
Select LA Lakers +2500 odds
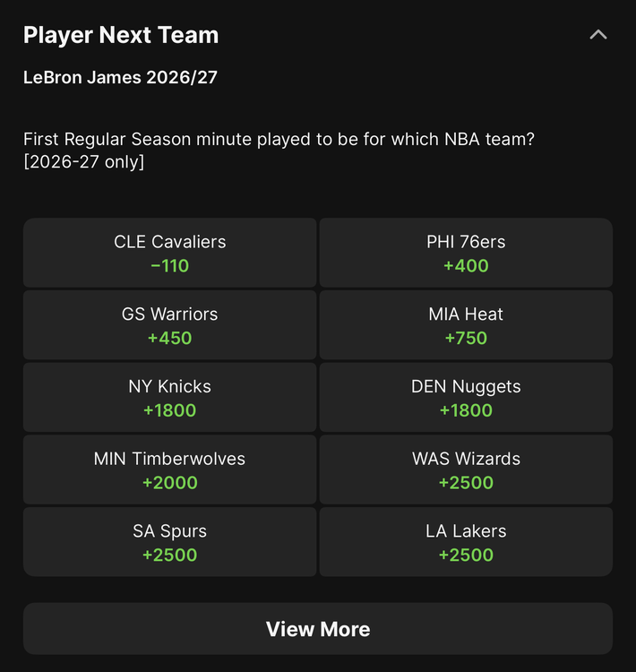[x=466, y=542]
